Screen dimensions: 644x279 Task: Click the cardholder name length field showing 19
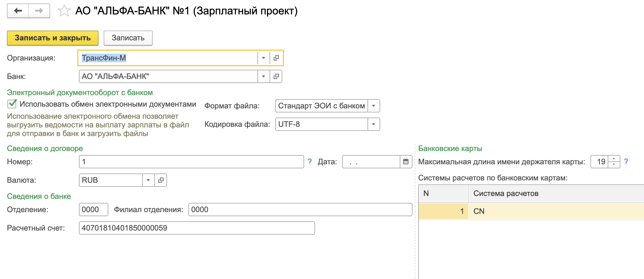pyautogui.click(x=599, y=162)
